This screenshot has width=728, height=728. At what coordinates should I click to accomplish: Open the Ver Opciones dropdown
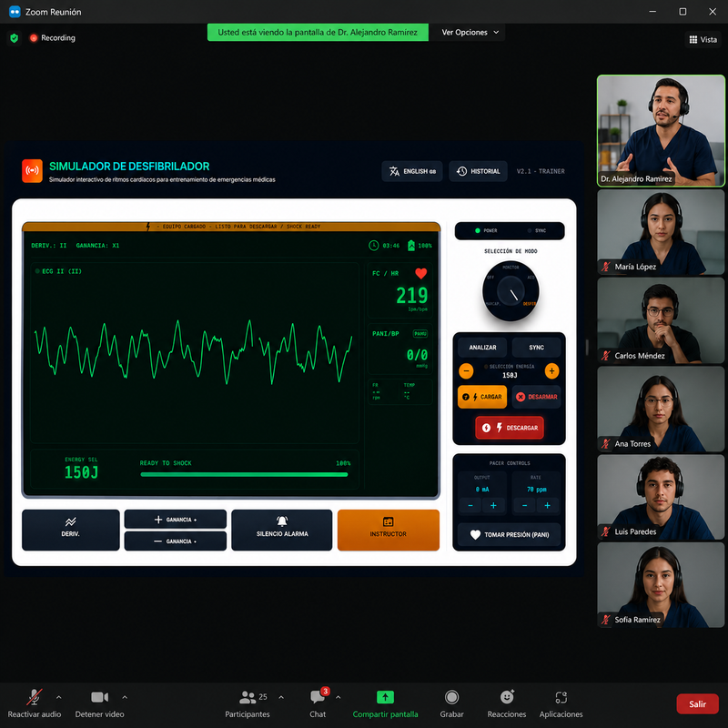pos(470,32)
